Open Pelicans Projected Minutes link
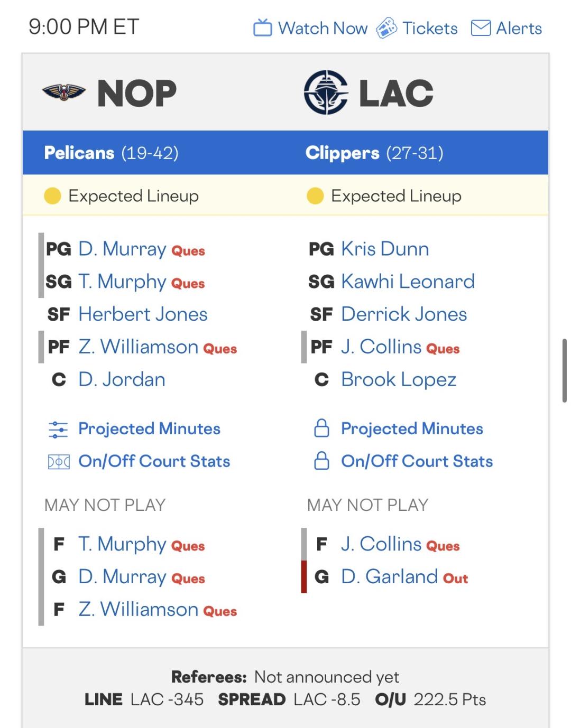Image resolution: width=571 pixels, height=728 pixels. click(149, 428)
